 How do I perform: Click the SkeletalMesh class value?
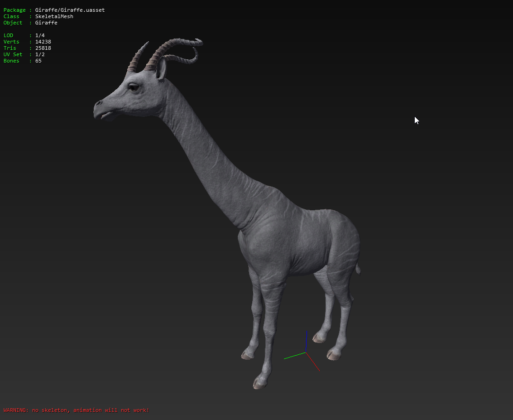coord(54,16)
